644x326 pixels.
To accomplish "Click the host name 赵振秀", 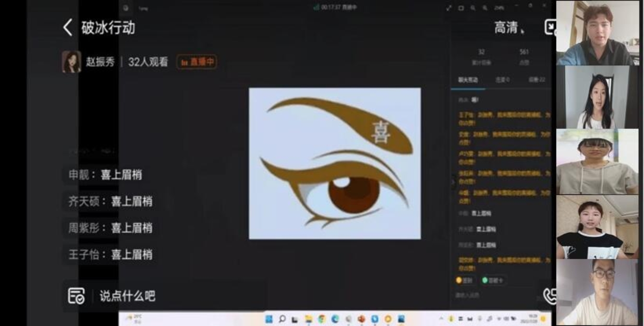I will point(100,62).
